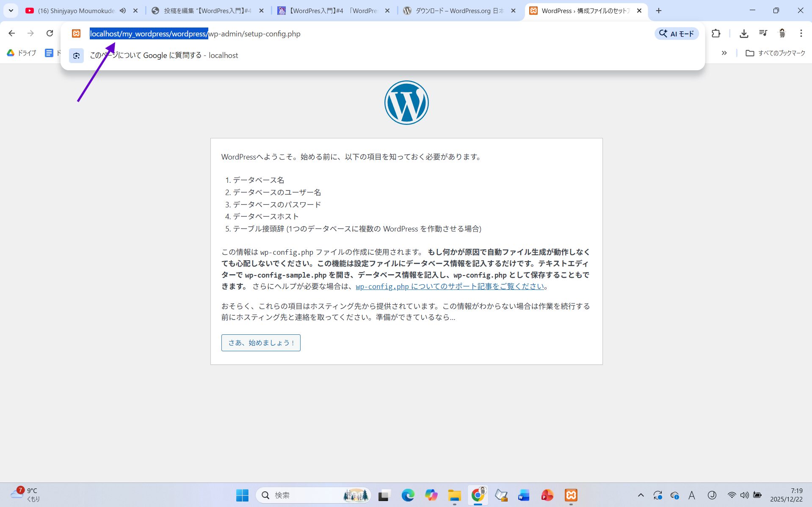
Task: Open a new browser tab
Action: point(658,11)
